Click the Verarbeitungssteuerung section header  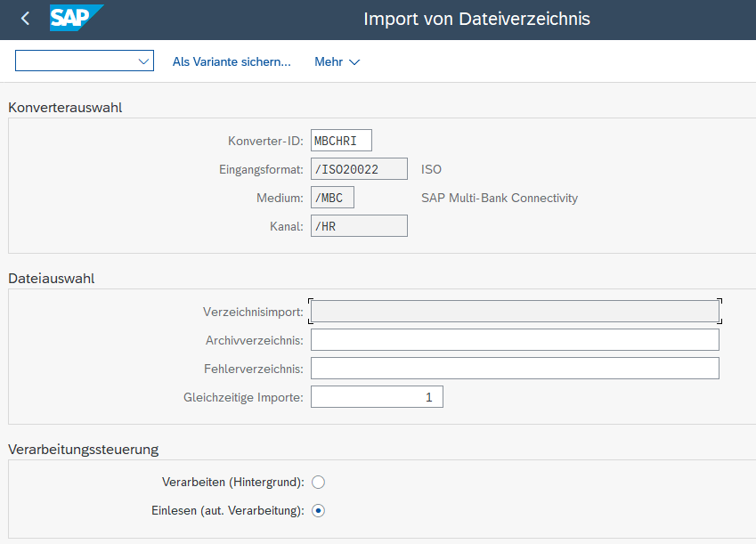point(83,449)
